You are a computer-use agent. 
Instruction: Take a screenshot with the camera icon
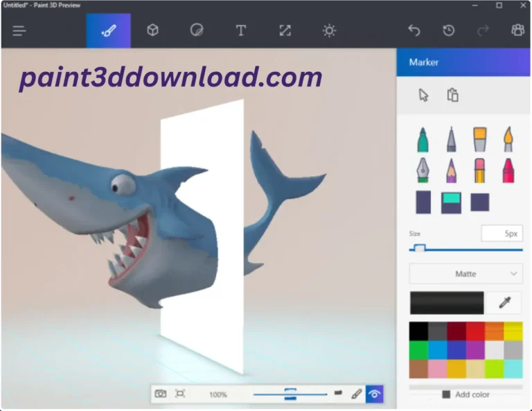(161, 394)
